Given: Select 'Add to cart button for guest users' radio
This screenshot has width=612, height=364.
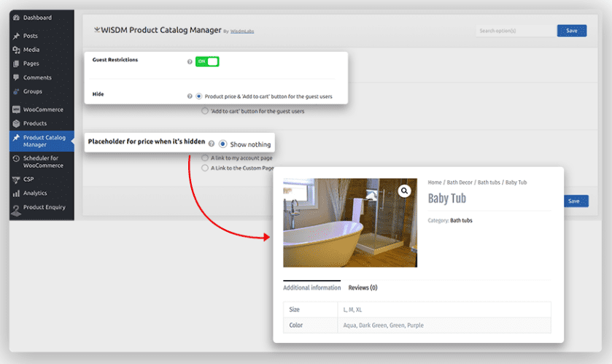Looking at the screenshot, I should 205,111.
